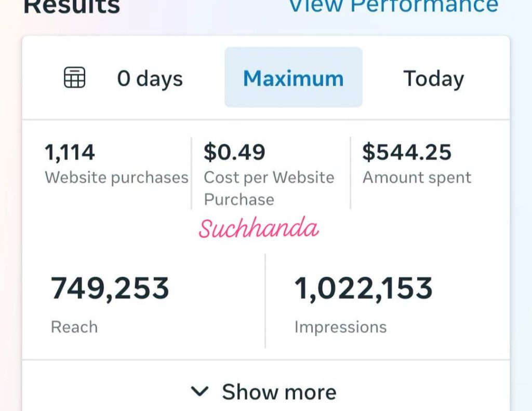Click the 1,022,153 impressions number
The height and width of the screenshot is (411, 532).
(x=363, y=289)
